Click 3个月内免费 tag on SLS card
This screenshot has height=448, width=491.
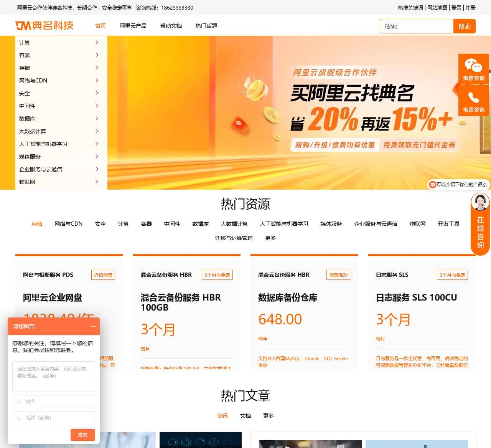(453, 275)
